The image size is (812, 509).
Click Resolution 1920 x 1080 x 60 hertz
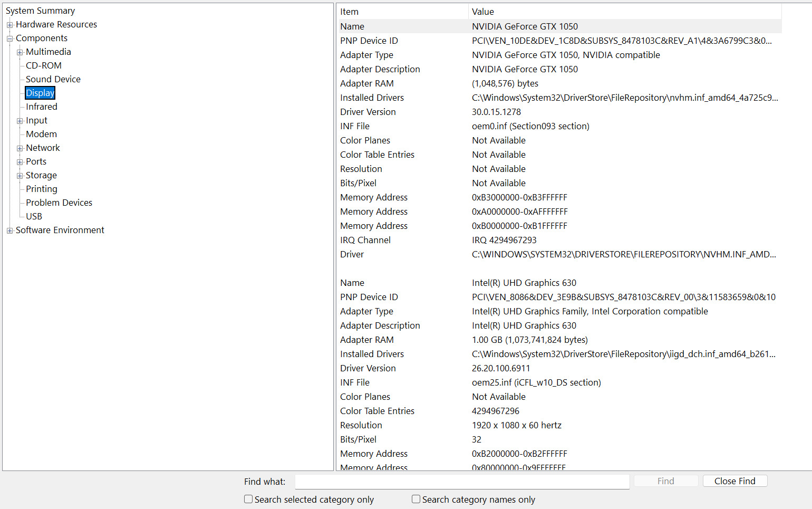pos(517,425)
